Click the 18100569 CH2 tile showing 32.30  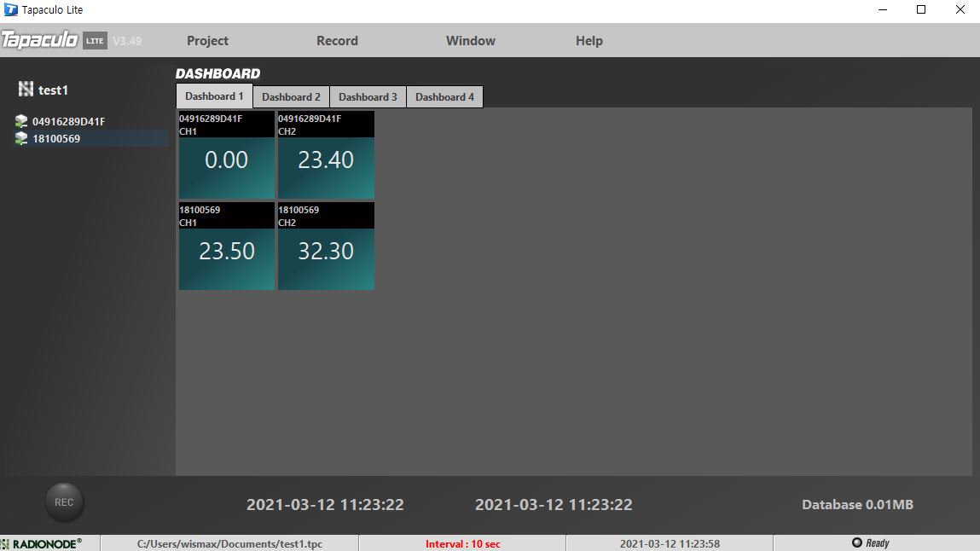[326, 246]
